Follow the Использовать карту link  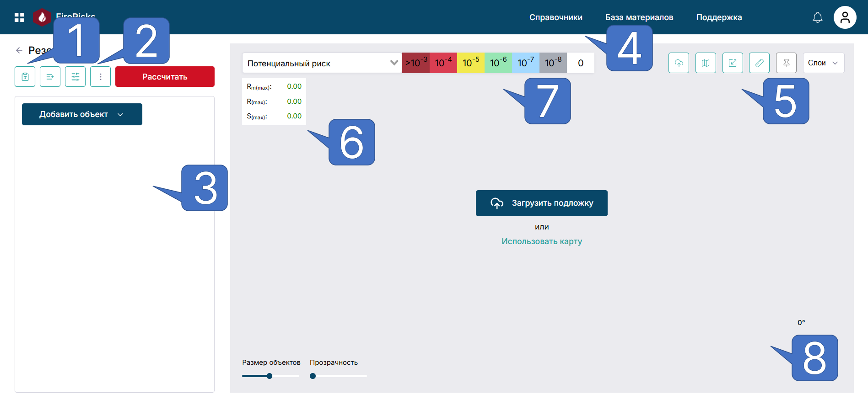pyautogui.click(x=542, y=241)
